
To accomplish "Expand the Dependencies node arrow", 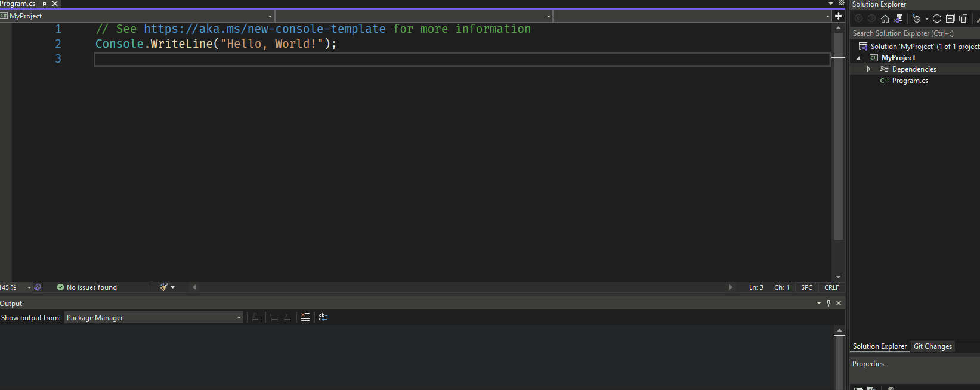I will [x=868, y=69].
